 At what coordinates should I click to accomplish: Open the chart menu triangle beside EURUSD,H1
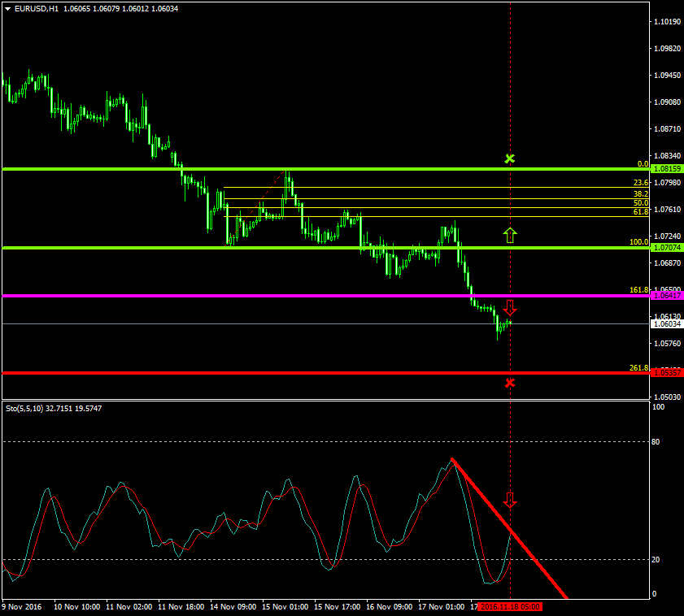point(8,9)
